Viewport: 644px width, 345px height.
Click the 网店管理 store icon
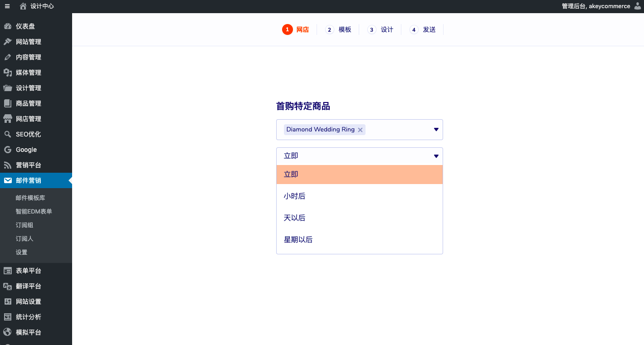[8, 119]
